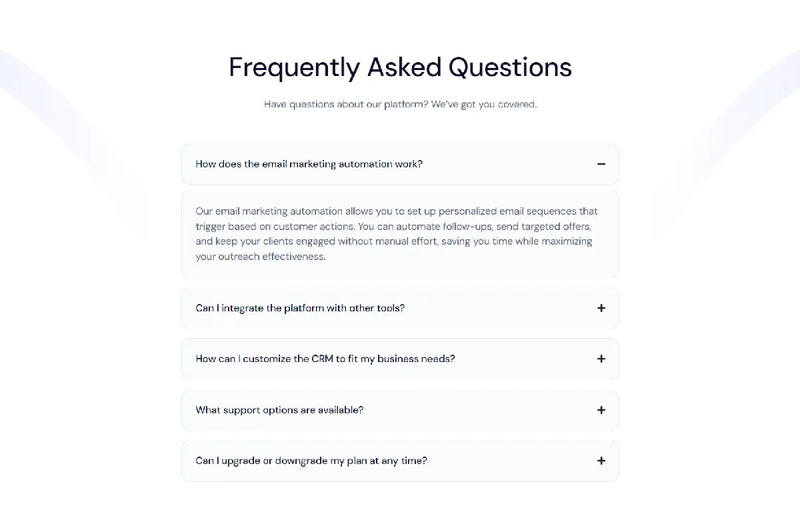Viewport: 800px width, 532px height.
Task: Click the empty space in the upgrade plan row
Action: [512, 461]
